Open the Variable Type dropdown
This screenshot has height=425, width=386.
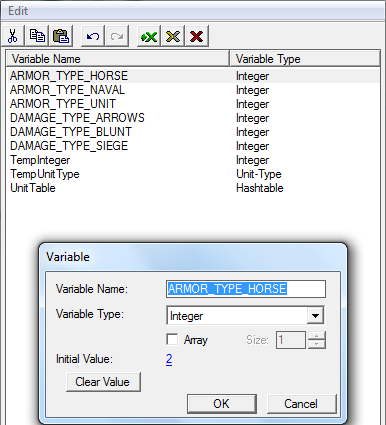(315, 315)
